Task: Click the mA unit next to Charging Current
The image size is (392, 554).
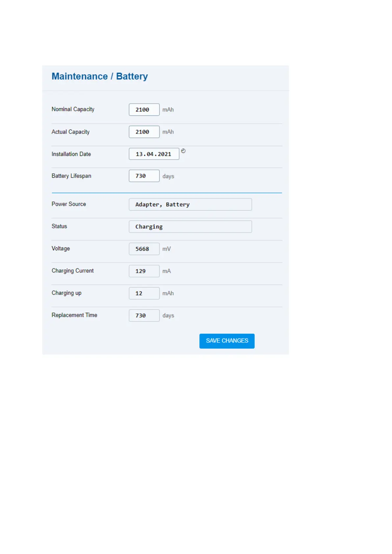Action: [167, 271]
